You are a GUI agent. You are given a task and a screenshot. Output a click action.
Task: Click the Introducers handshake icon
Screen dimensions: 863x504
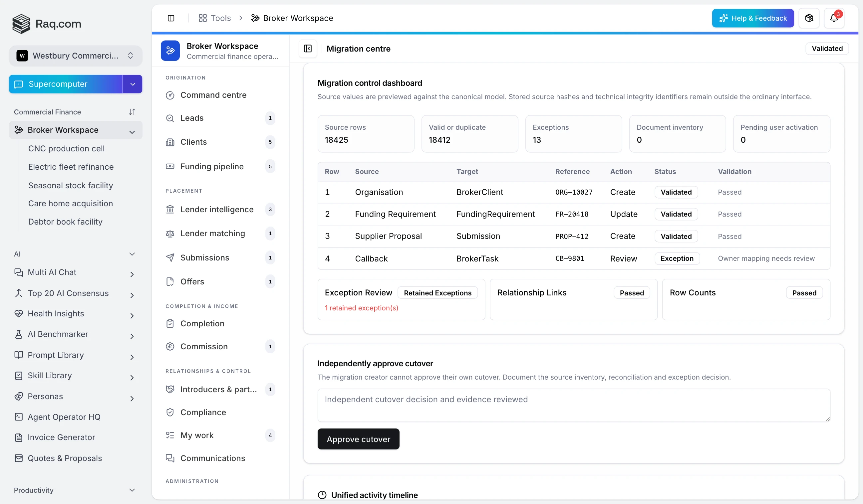(x=170, y=389)
